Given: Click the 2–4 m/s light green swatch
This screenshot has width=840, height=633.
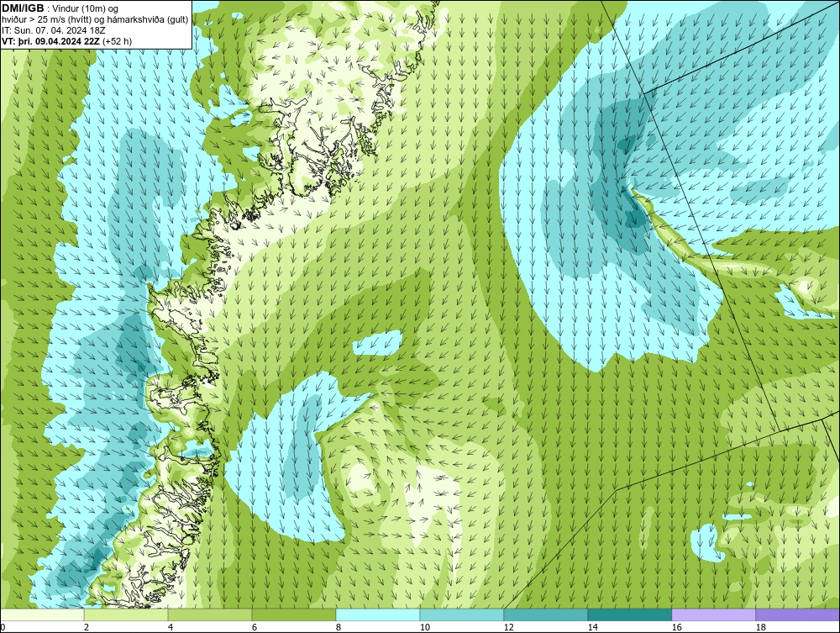Looking at the screenshot, I should (126, 615).
